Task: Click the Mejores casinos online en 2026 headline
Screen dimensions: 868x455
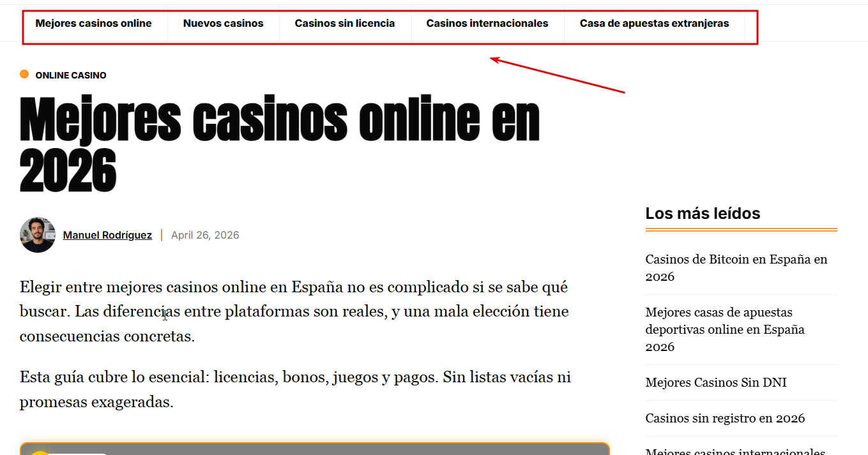Action: click(x=280, y=145)
